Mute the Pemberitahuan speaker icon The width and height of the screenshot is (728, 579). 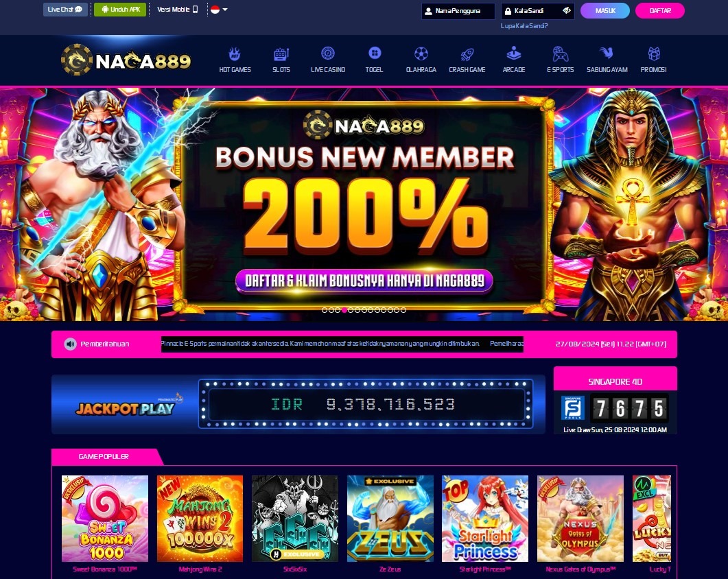(70, 344)
